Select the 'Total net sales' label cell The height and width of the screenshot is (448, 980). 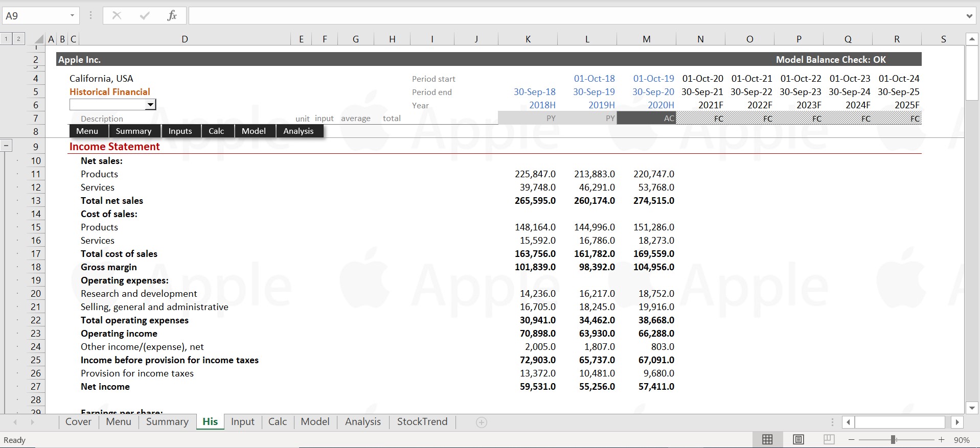(112, 201)
